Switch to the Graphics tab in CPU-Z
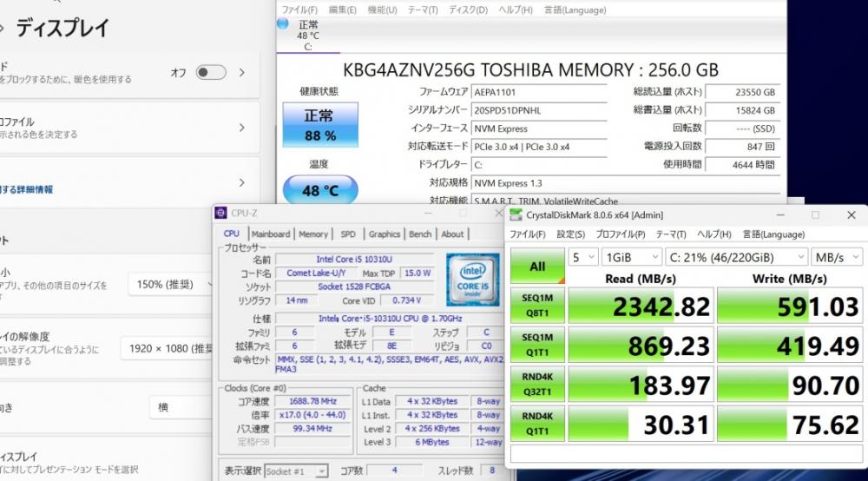868x481 pixels. pos(385,234)
